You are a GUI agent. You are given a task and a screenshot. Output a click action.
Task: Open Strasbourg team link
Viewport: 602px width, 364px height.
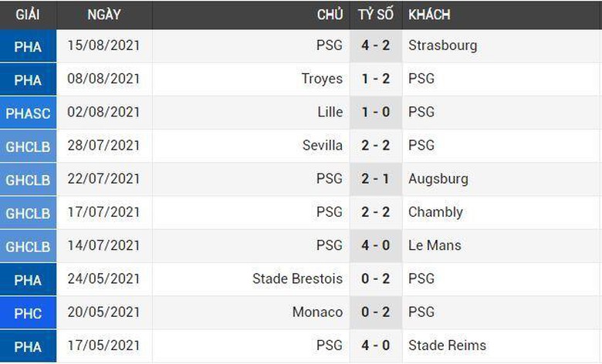pos(442,45)
